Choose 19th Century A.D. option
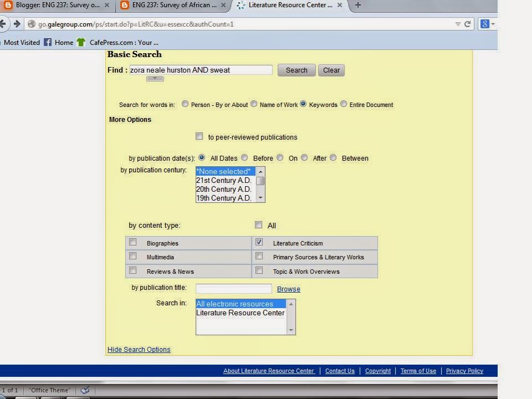Viewport: 532px width, 399px height. click(x=226, y=198)
